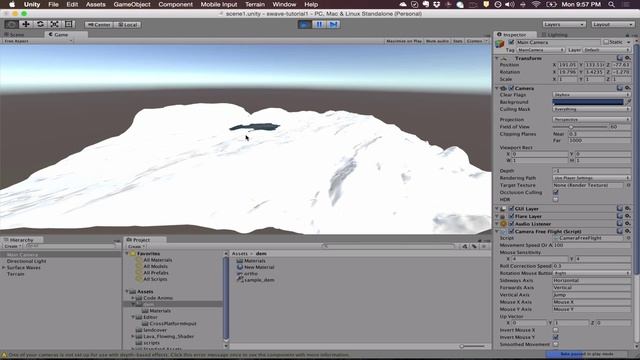Switch to the Scene tab
640x360 pixels.
tap(15, 35)
